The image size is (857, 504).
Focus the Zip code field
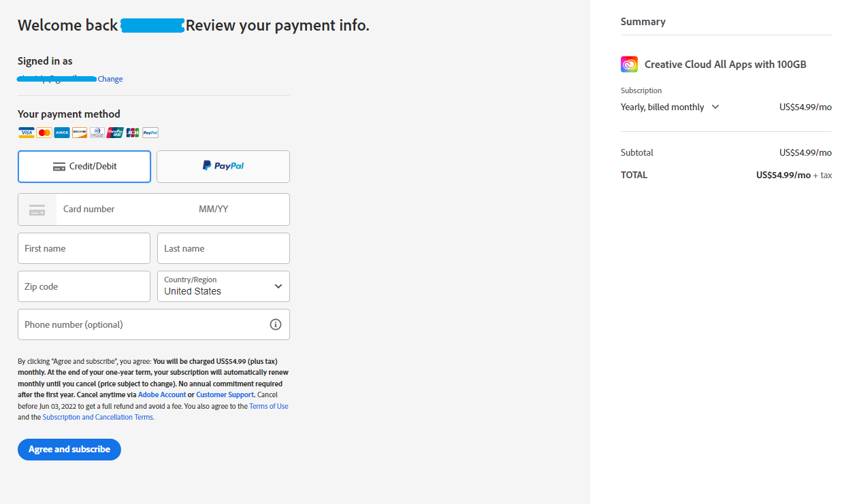point(84,286)
